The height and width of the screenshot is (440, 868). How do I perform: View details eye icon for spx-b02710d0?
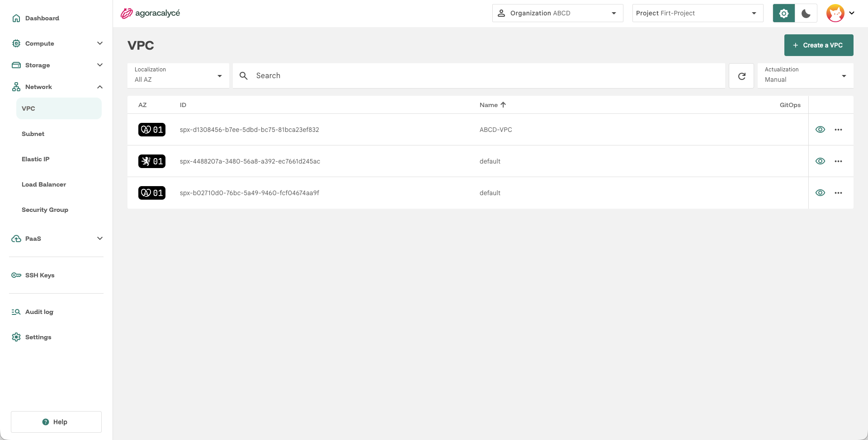[820, 193]
